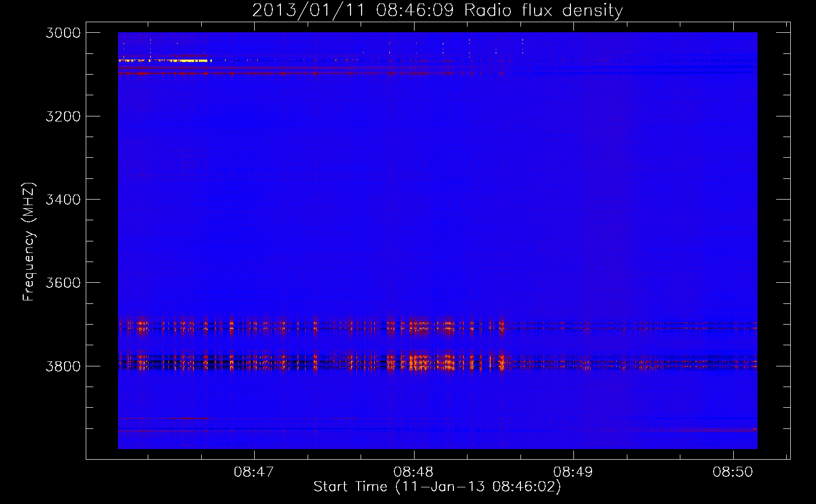Viewport: 816px width, 504px height.
Task: Select the 3800 frequency axis label
Action: (63, 366)
